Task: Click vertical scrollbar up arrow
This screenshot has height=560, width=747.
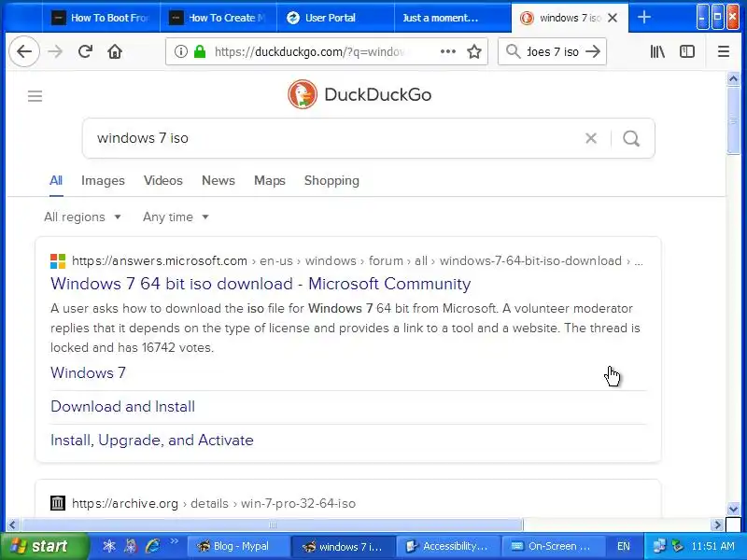Action: pos(734,78)
